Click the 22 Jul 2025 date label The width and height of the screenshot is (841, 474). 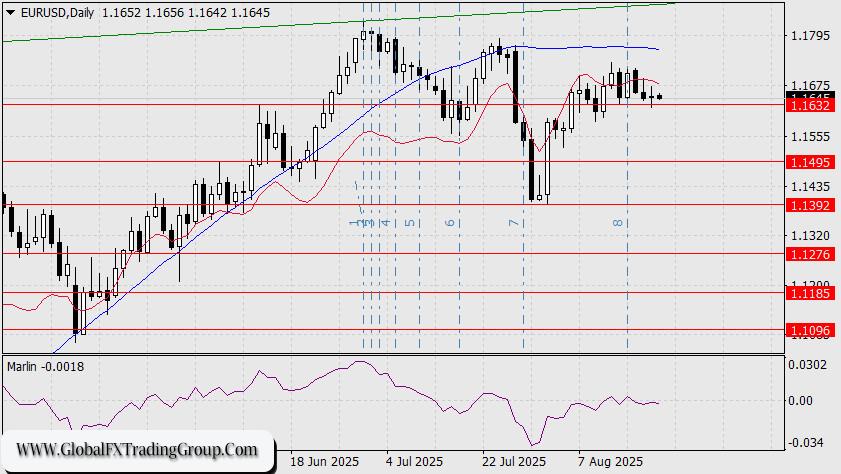[514, 462]
